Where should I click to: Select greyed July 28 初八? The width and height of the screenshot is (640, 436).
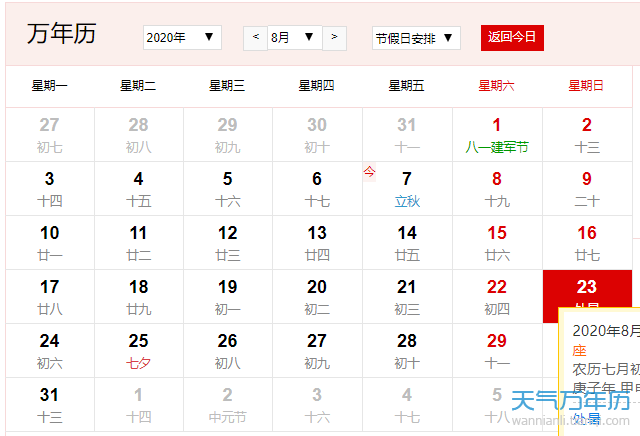click(x=139, y=135)
